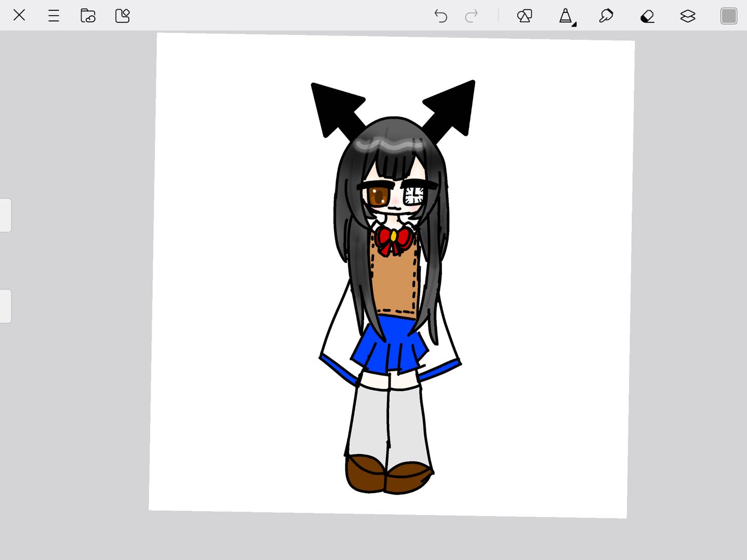
Task: Click the brown shoes on the drawing
Action: point(388,474)
